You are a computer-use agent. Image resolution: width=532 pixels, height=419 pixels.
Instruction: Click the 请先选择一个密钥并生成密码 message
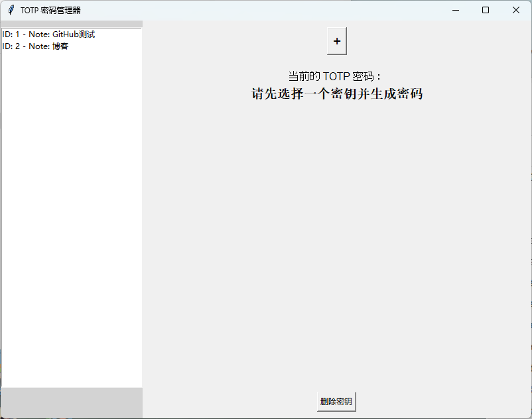[x=337, y=94]
